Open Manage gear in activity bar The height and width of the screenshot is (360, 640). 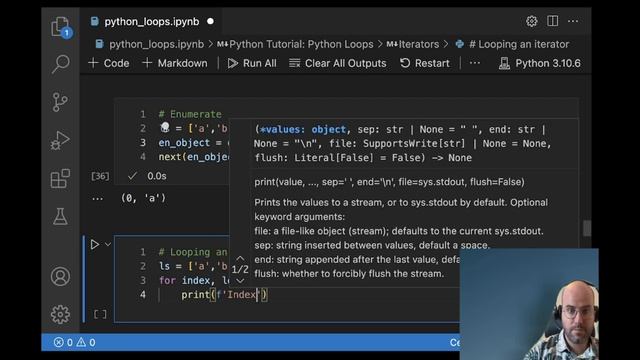coord(60,314)
